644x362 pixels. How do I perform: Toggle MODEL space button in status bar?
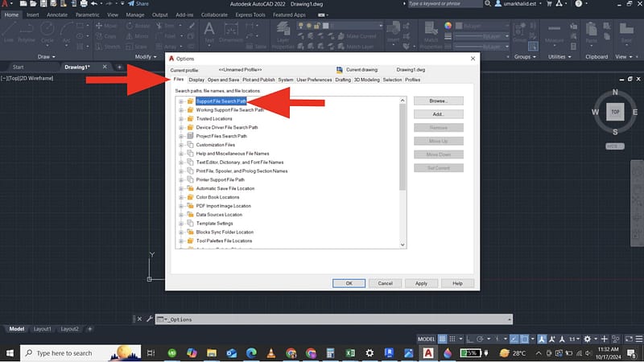click(427, 339)
